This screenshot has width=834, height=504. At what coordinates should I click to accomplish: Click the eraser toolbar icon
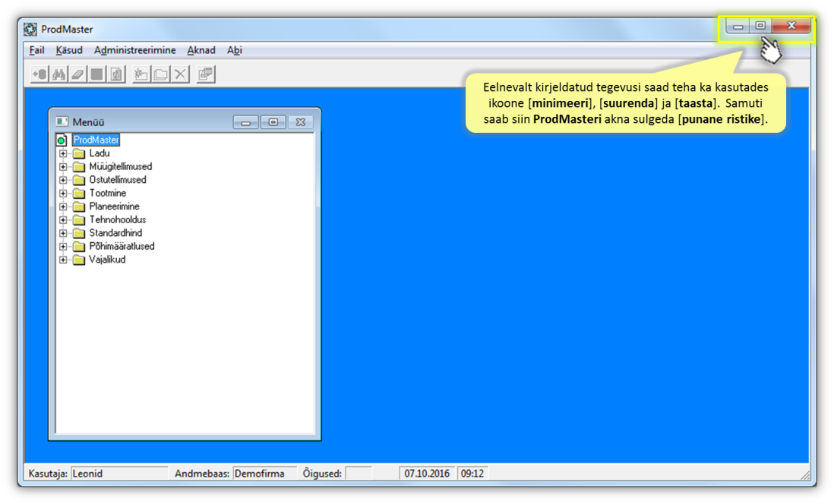click(x=77, y=74)
